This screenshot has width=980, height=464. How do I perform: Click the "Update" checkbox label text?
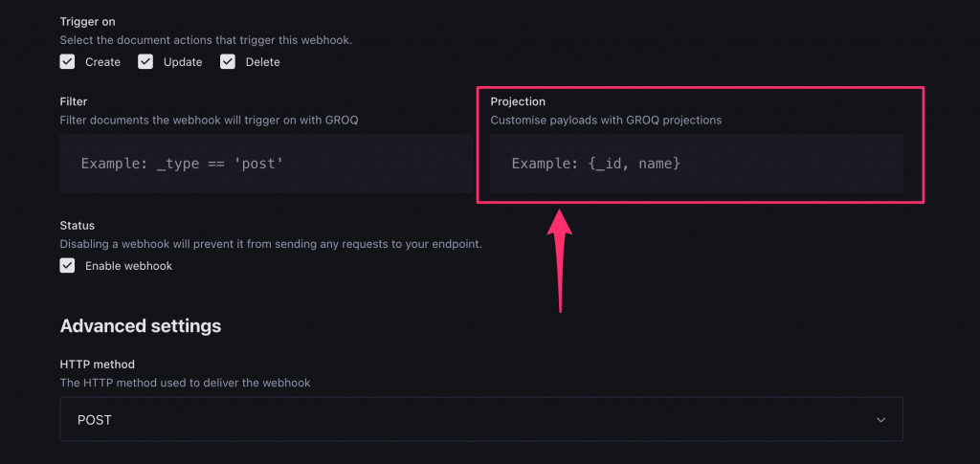click(x=182, y=62)
